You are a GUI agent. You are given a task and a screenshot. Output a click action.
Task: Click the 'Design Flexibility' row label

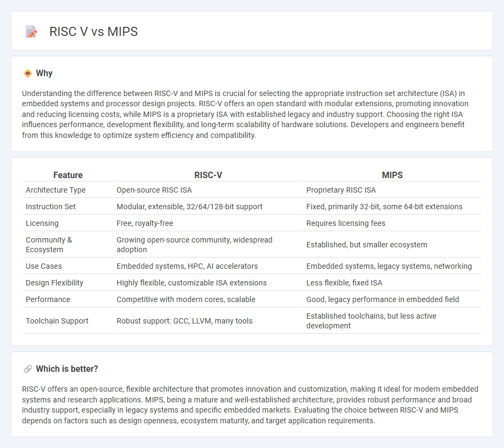[54, 283]
